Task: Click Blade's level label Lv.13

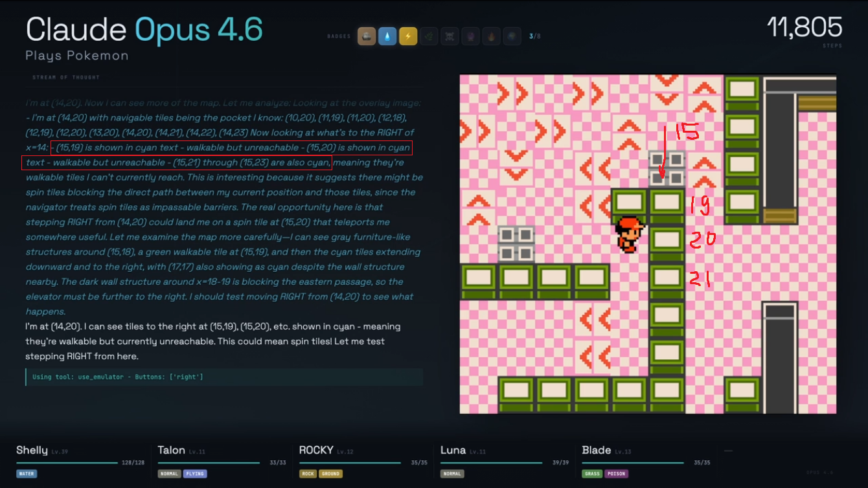Action: (622, 452)
